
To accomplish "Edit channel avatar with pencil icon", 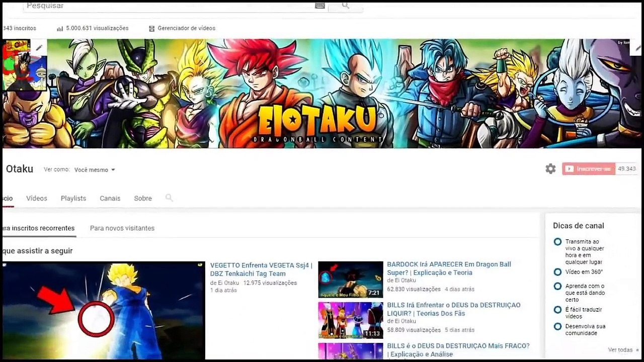I will click(39, 48).
